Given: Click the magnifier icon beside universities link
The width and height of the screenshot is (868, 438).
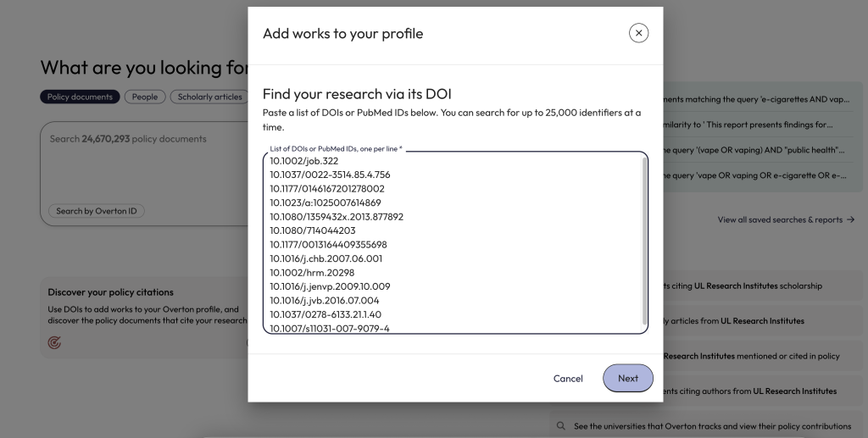Looking at the screenshot, I should 560,426.
